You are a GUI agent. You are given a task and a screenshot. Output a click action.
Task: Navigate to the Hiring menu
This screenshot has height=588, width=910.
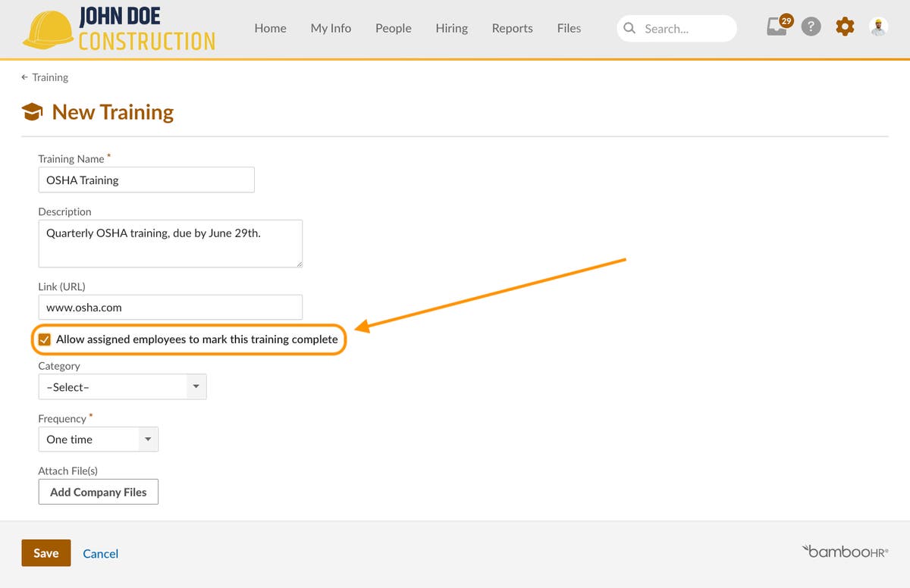451,28
